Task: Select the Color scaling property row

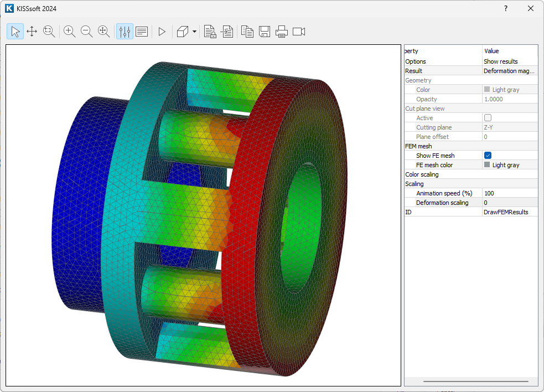Action: [x=443, y=174]
